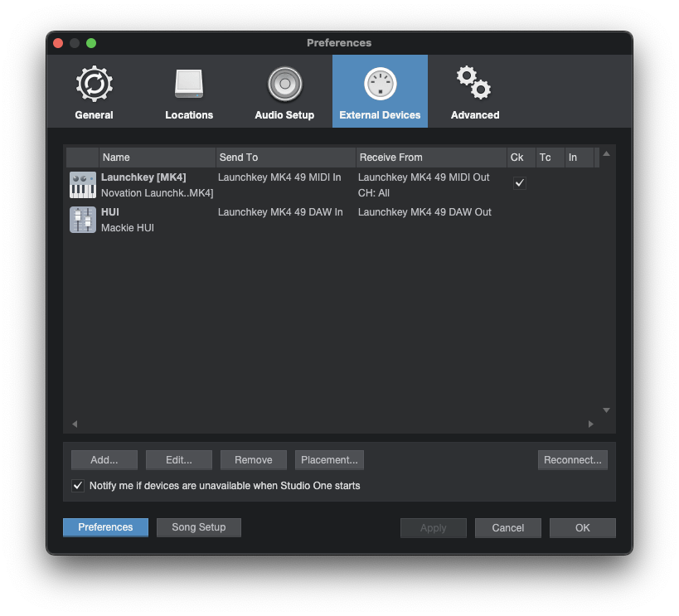Click the green zoom window button
This screenshot has width=679, height=616.
91,43
